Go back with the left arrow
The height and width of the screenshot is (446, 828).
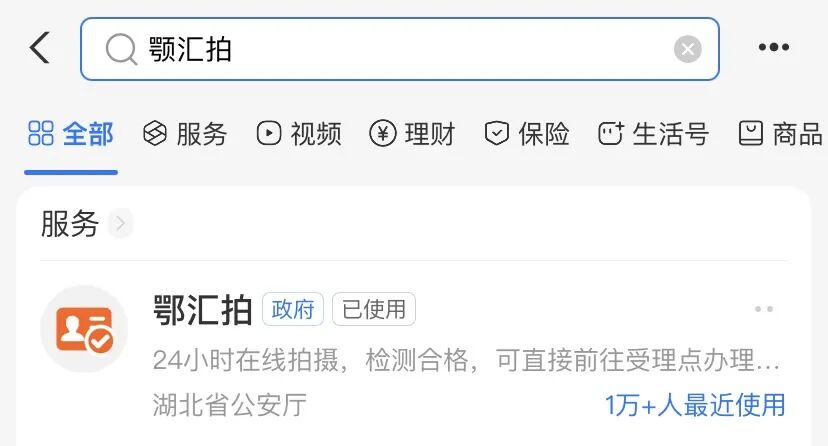(40, 48)
